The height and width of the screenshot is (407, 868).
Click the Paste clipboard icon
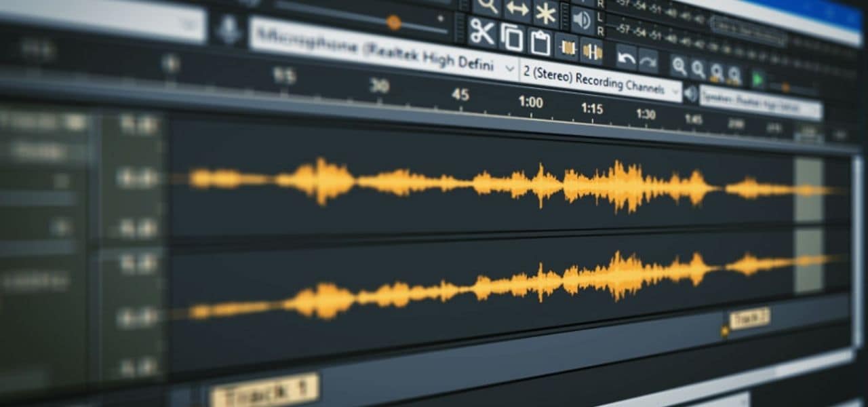pyautogui.click(x=540, y=42)
